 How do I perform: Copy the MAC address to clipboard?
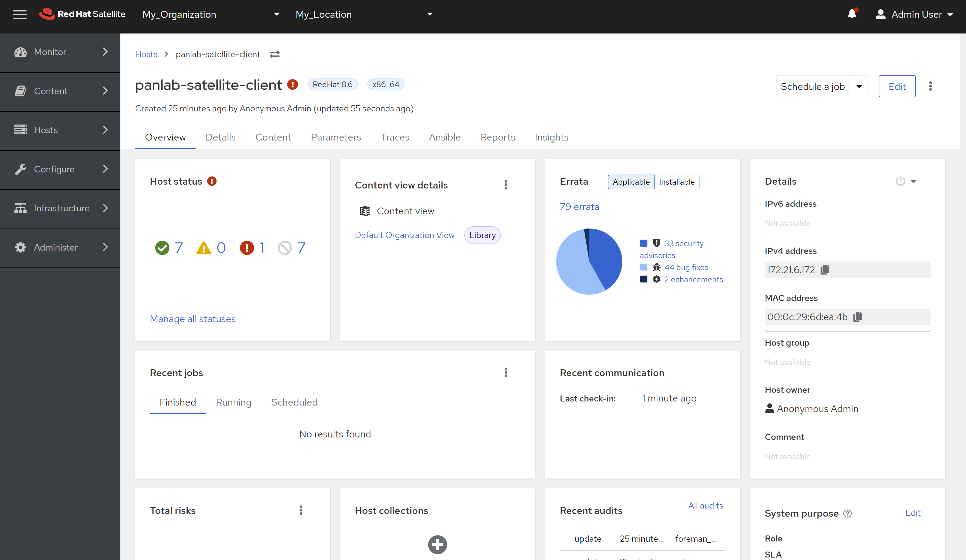pos(858,316)
